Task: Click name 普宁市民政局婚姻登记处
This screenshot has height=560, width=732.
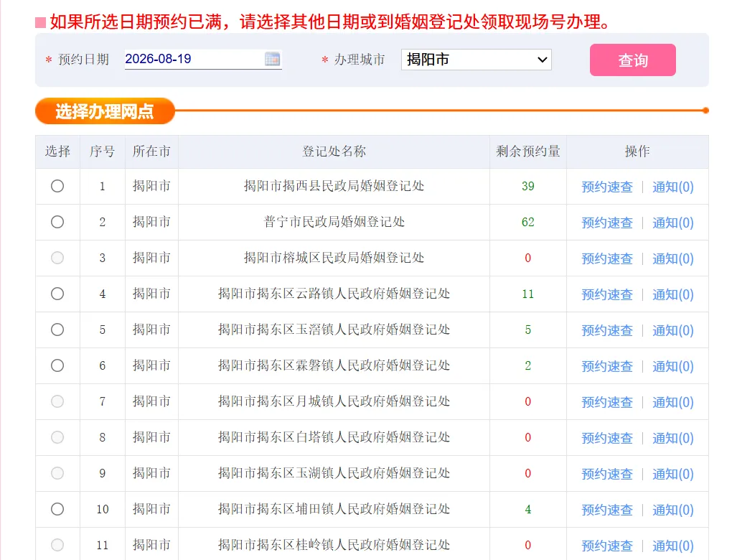Action: [334, 222]
